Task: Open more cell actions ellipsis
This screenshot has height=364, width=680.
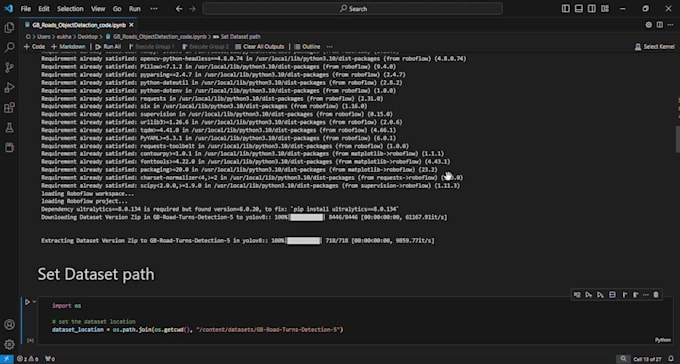Action: pyautogui.click(x=646, y=295)
